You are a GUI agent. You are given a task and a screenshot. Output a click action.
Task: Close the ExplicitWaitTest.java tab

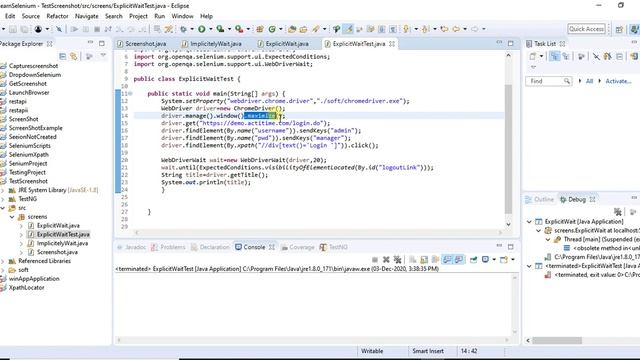click(x=392, y=44)
